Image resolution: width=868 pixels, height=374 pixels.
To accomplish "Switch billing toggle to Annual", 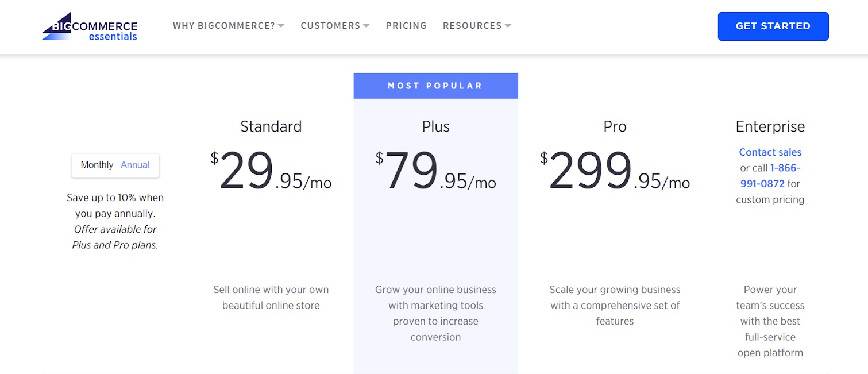I will pyautogui.click(x=135, y=165).
